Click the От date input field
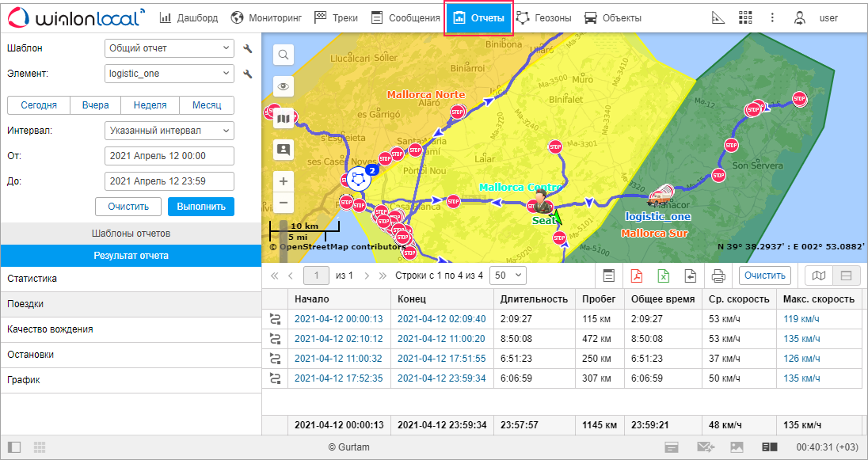The image size is (868, 460). coord(169,156)
